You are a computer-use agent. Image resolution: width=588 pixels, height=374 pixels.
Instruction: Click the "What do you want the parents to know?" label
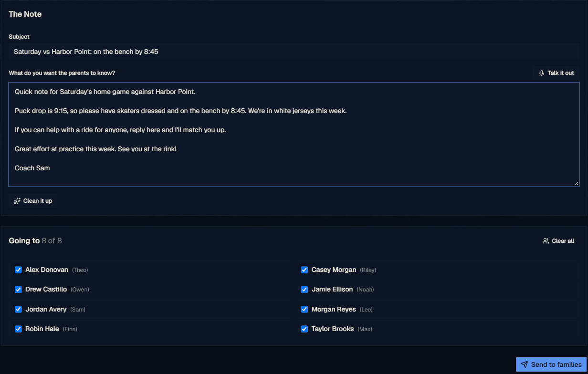coord(62,73)
